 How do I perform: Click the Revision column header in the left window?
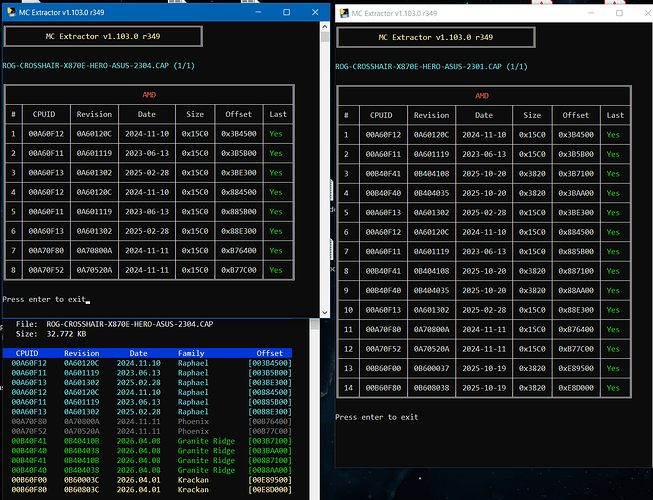(x=94, y=114)
